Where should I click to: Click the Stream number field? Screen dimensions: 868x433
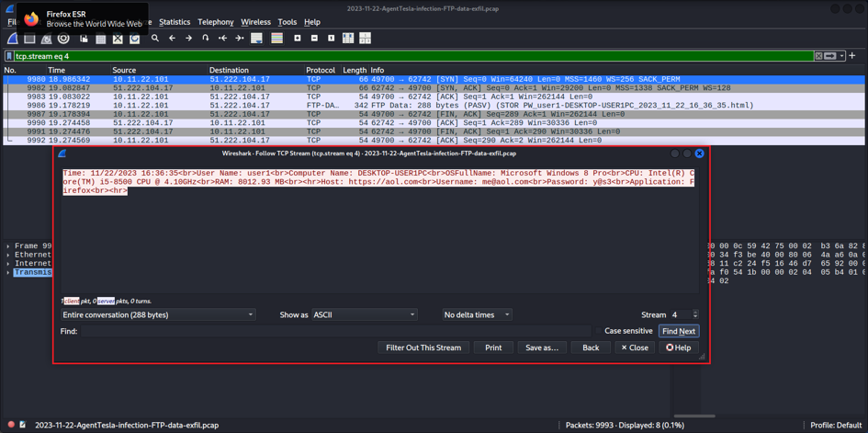(681, 314)
